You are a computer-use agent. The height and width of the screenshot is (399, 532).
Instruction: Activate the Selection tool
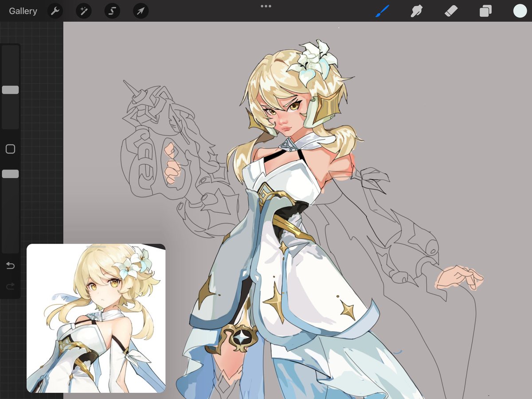(112, 11)
